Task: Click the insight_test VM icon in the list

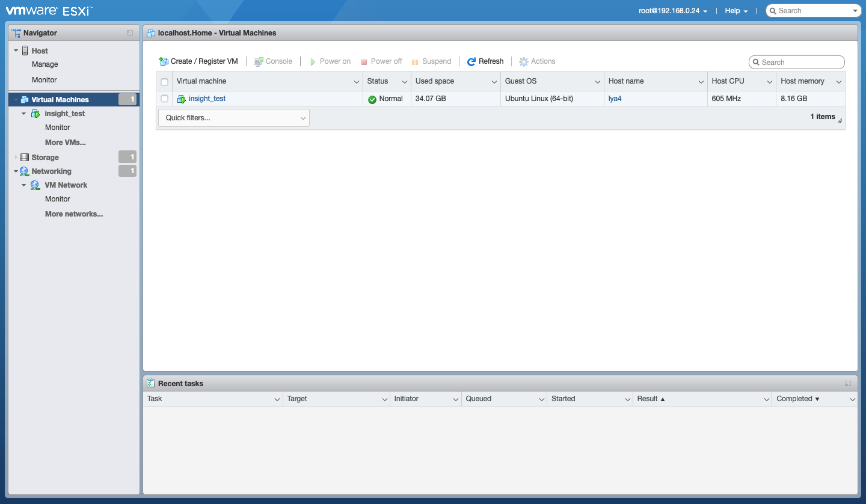Action: pyautogui.click(x=181, y=98)
